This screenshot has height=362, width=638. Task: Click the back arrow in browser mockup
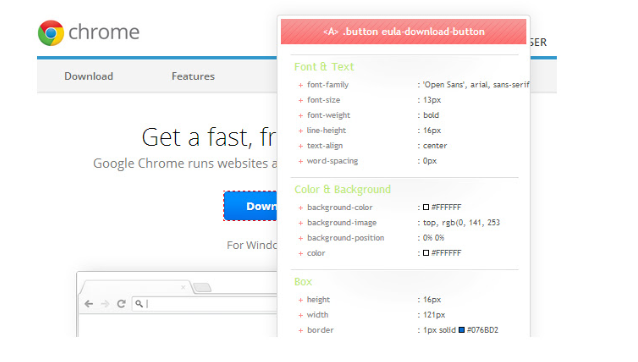[89, 303]
